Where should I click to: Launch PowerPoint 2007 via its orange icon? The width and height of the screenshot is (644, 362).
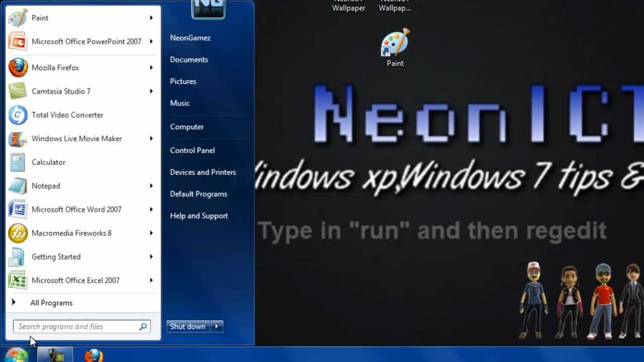(x=18, y=41)
